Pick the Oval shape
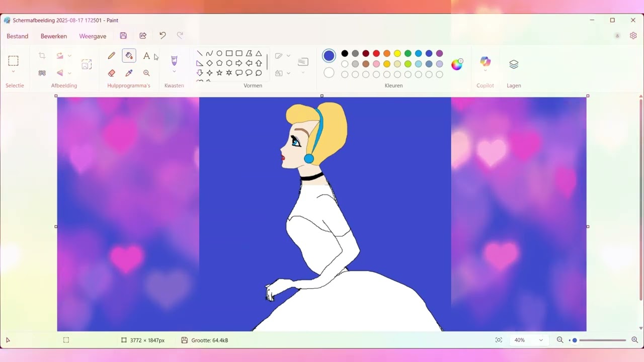Screen dimensions: 644x362 point(219,53)
